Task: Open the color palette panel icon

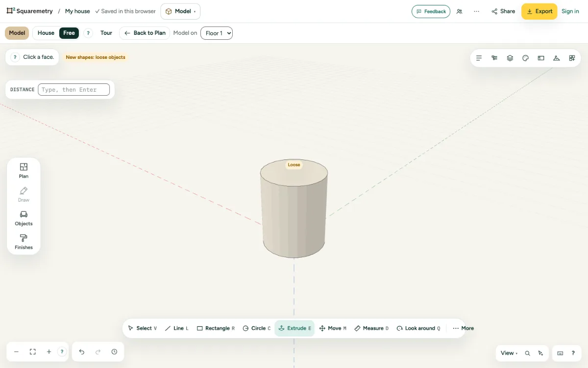Action: 525,58
